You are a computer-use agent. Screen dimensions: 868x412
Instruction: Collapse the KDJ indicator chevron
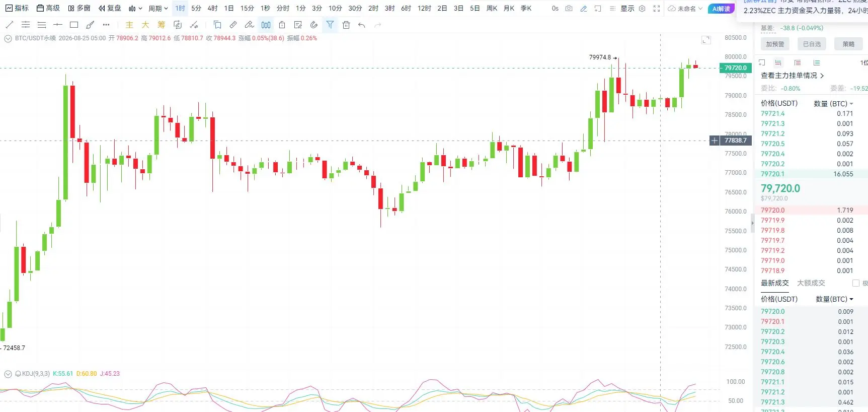8,374
